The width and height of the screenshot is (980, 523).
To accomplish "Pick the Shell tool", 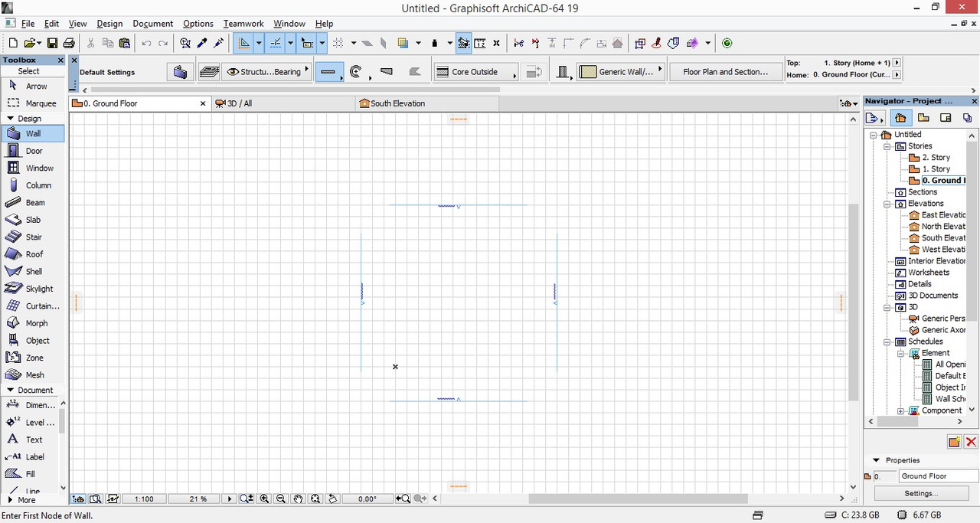I will [33, 271].
